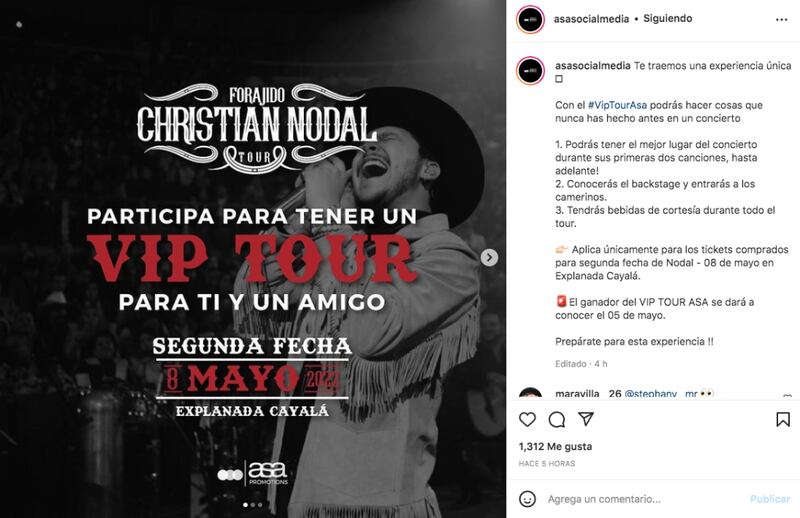The height and width of the screenshot is (518, 800).
Task: Open comments via speech bubble icon
Action: tap(557, 420)
